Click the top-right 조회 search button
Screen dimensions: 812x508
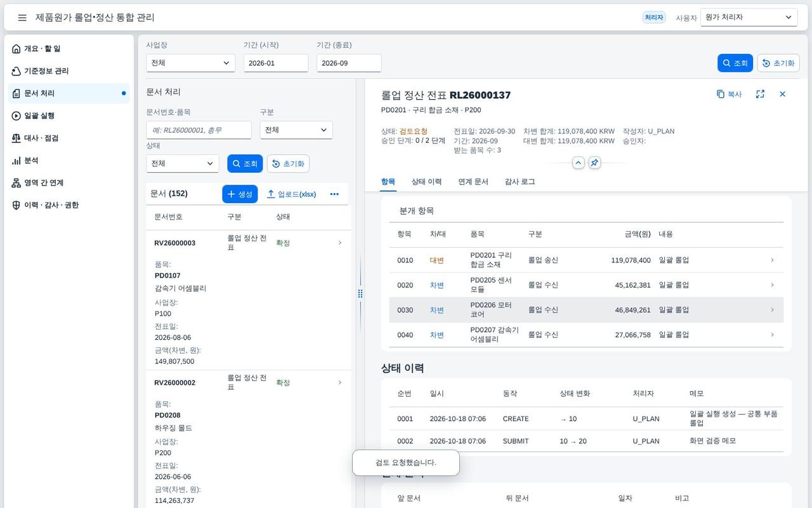click(x=735, y=63)
